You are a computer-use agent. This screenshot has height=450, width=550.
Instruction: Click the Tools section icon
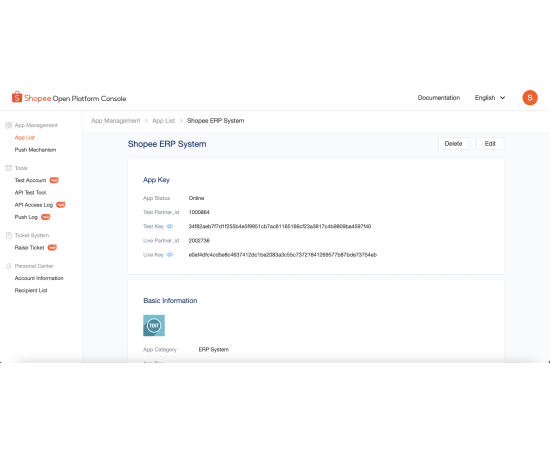(9, 168)
